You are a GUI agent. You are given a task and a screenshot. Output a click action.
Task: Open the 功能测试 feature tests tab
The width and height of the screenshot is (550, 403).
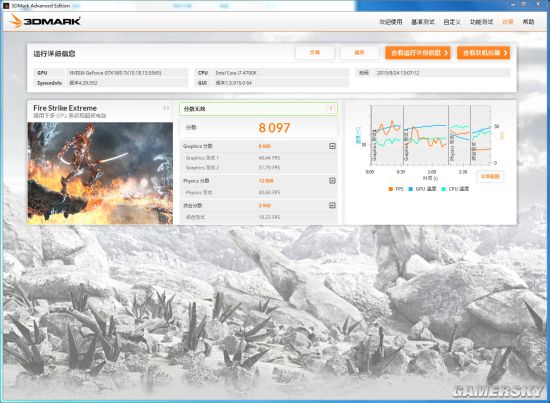(x=481, y=22)
